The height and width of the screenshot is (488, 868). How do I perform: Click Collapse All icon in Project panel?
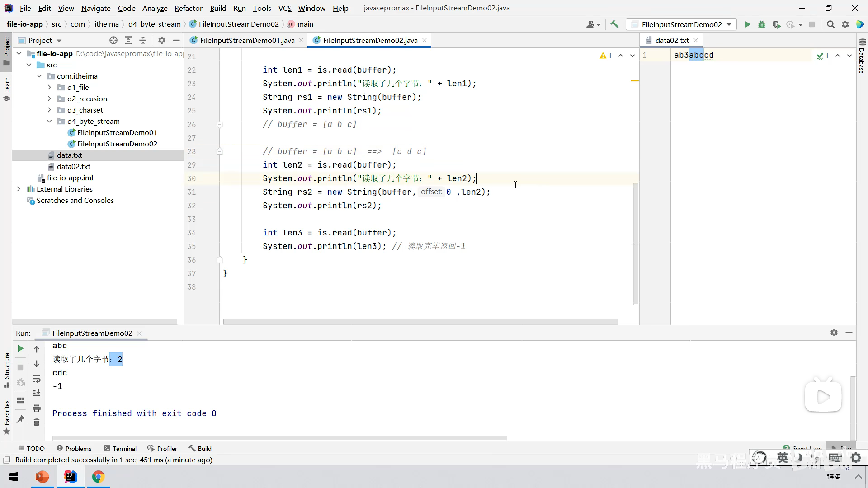pos(143,40)
